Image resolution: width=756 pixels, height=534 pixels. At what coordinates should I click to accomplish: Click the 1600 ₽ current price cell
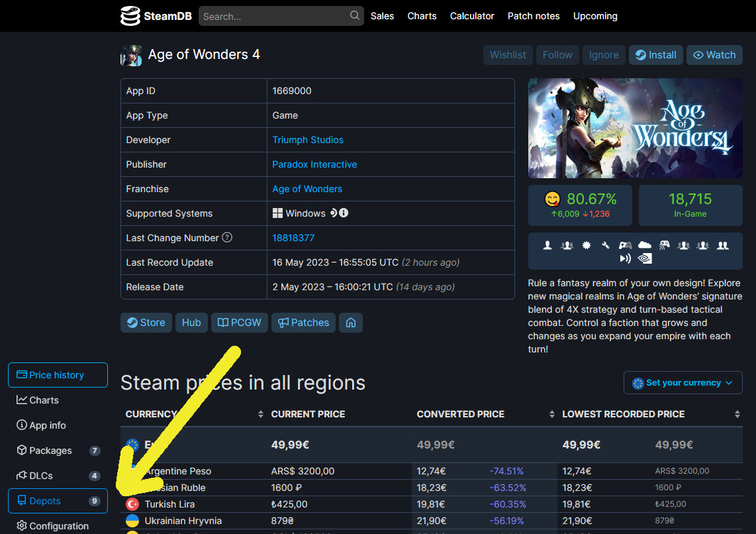point(287,488)
